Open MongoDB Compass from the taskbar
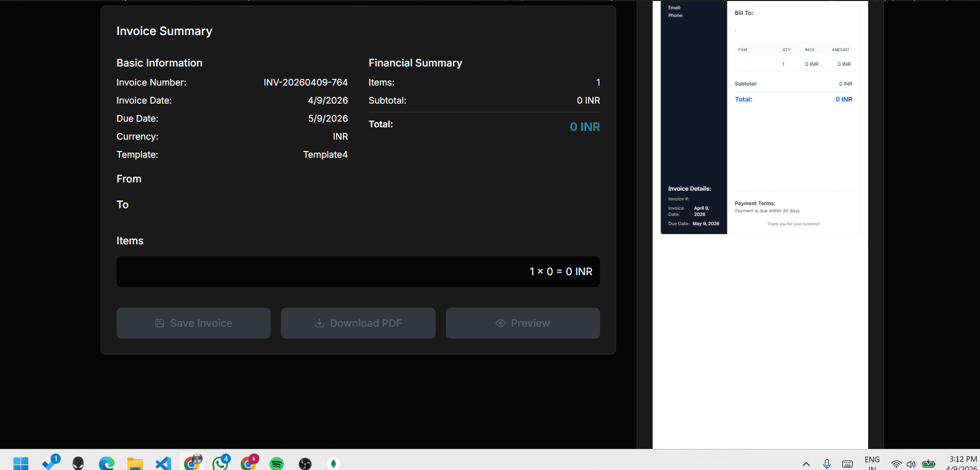Viewport: 980px width, 470px height. coord(334,463)
